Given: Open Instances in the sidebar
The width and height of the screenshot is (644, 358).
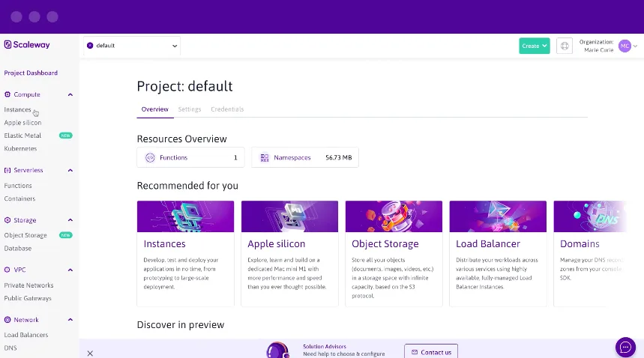Looking at the screenshot, I should pos(17,109).
